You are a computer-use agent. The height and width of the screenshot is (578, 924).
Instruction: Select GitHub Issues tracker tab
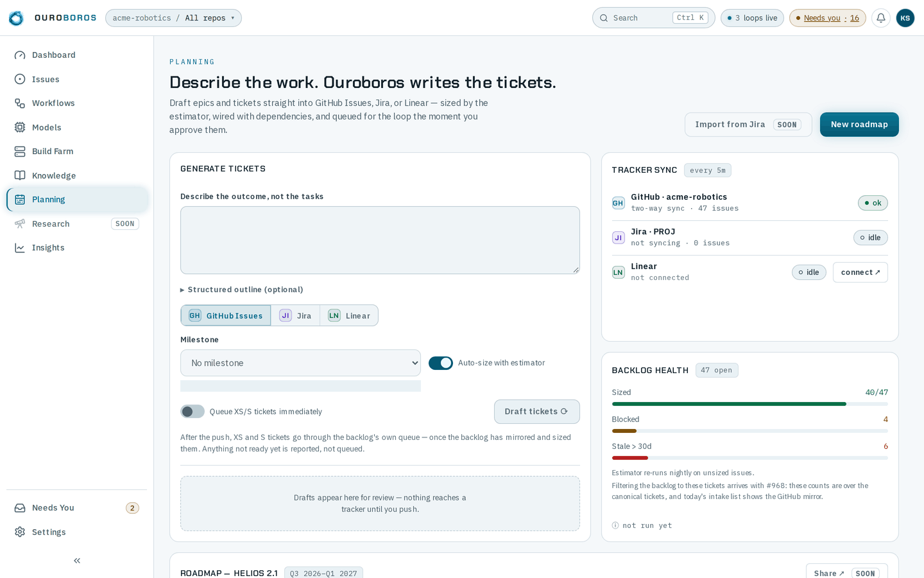coord(226,315)
